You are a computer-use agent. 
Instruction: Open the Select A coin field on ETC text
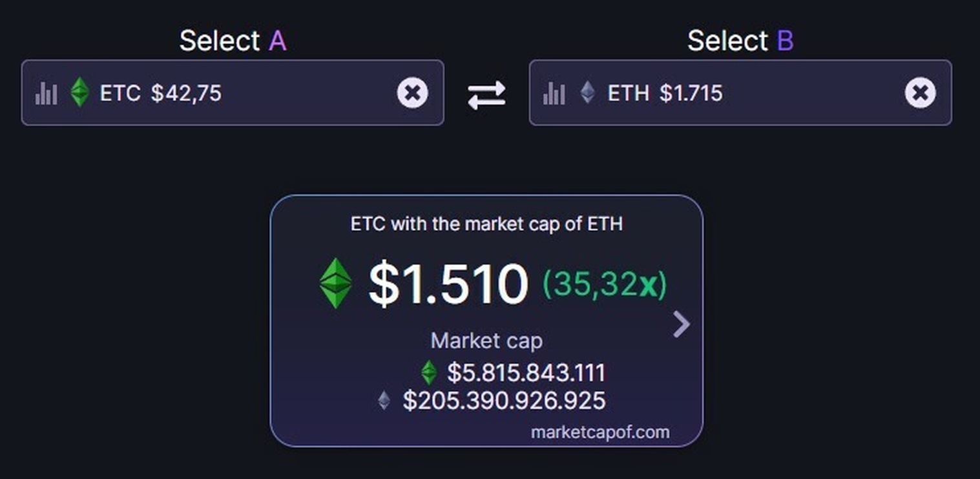coord(120,93)
